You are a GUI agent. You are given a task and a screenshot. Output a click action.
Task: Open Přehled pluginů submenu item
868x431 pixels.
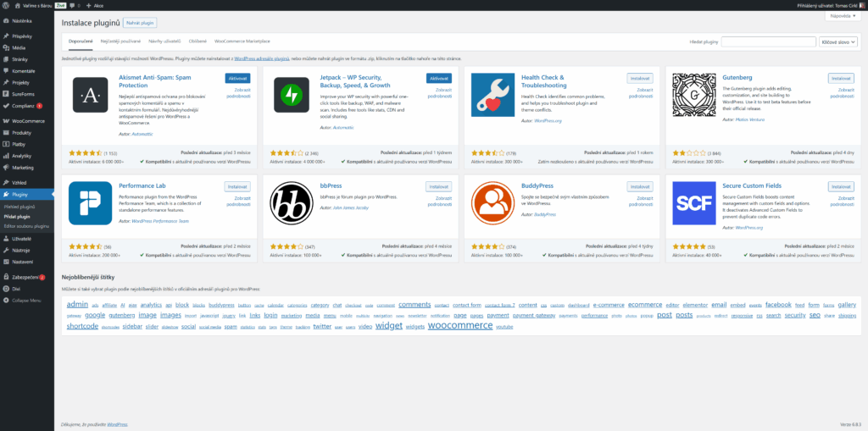(19, 206)
